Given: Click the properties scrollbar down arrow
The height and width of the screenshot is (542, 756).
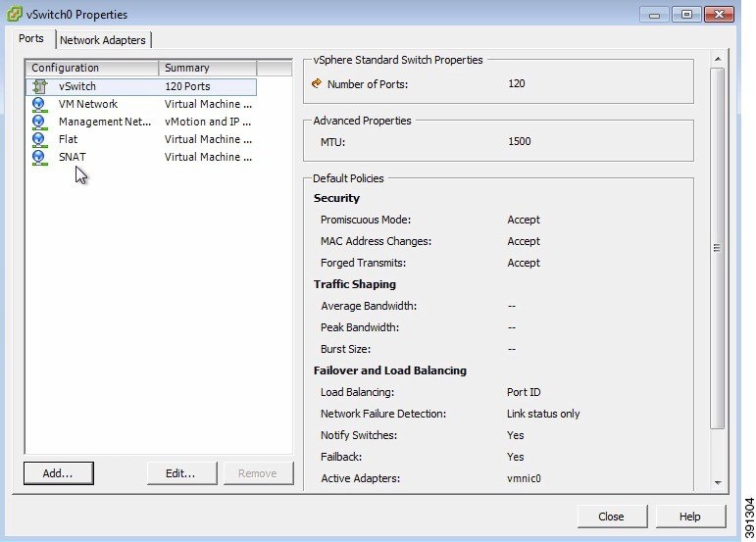Looking at the screenshot, I should coord(718,483).
